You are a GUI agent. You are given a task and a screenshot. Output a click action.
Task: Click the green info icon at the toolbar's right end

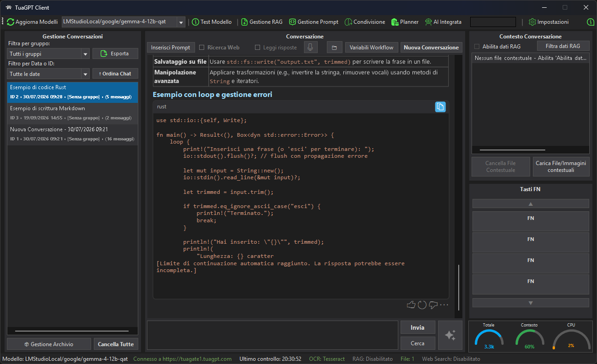coord(591,22)
